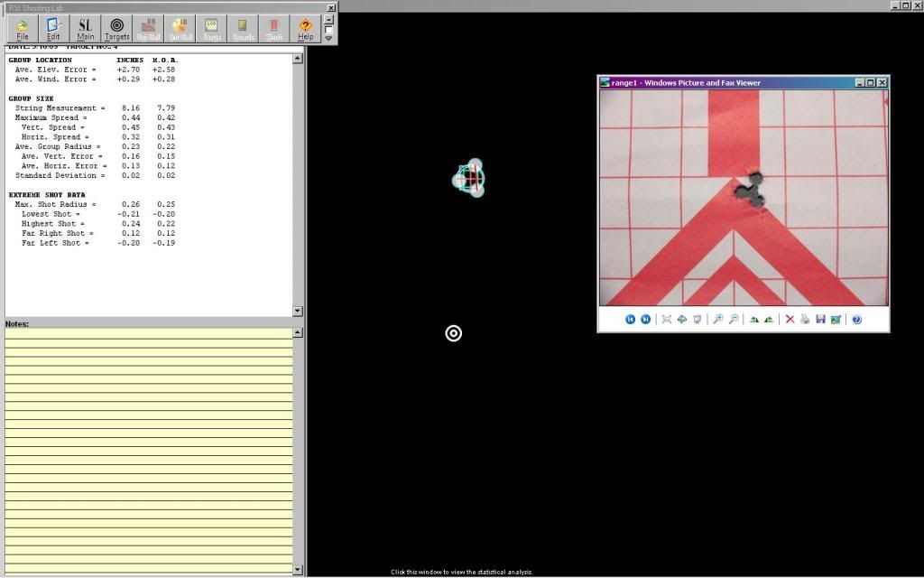Click the bullseye aim point on target
This screenshot has height=578, width=924.
[454, 333]
